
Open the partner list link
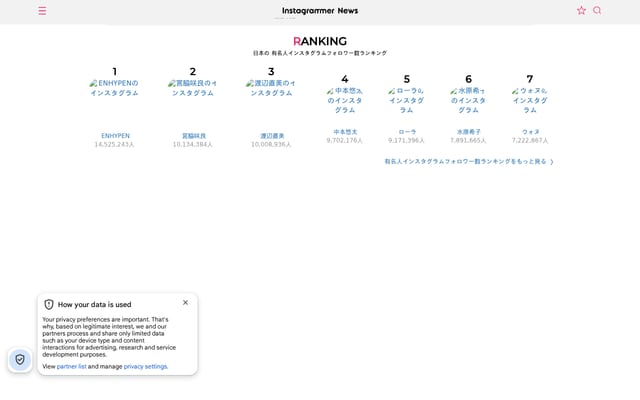coord(71,367)
